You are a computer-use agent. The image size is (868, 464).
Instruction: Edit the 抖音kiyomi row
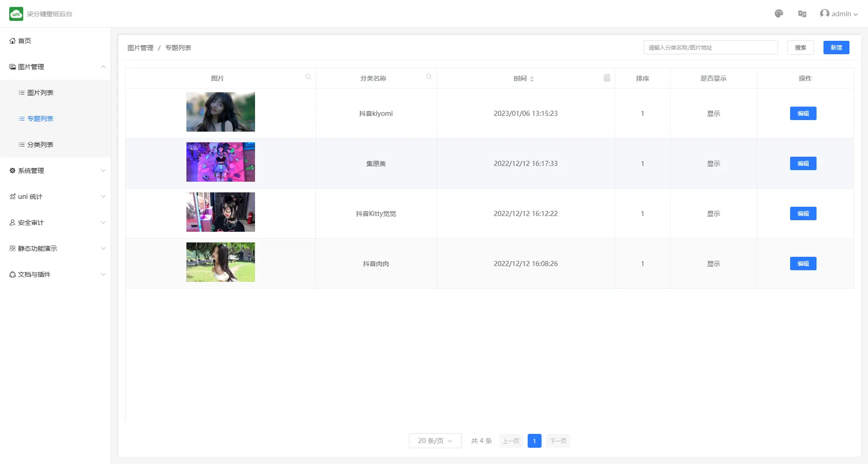(803, 114)
